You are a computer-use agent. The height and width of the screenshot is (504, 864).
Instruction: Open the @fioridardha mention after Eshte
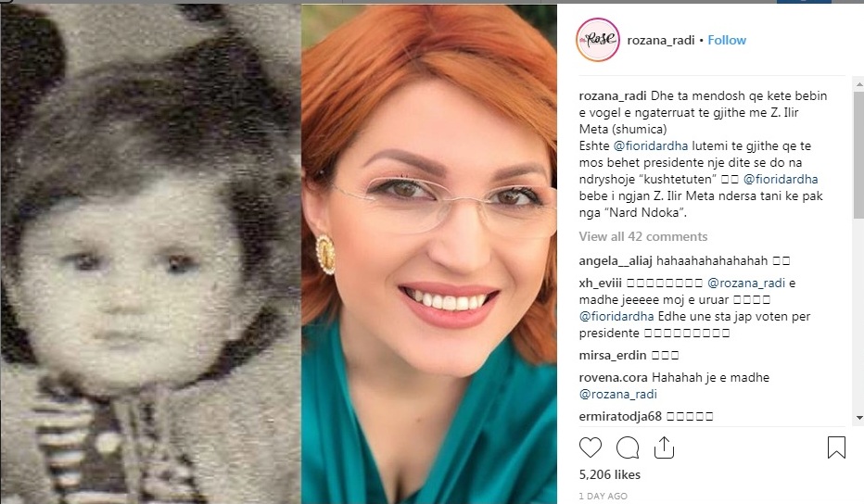[650, 146]
